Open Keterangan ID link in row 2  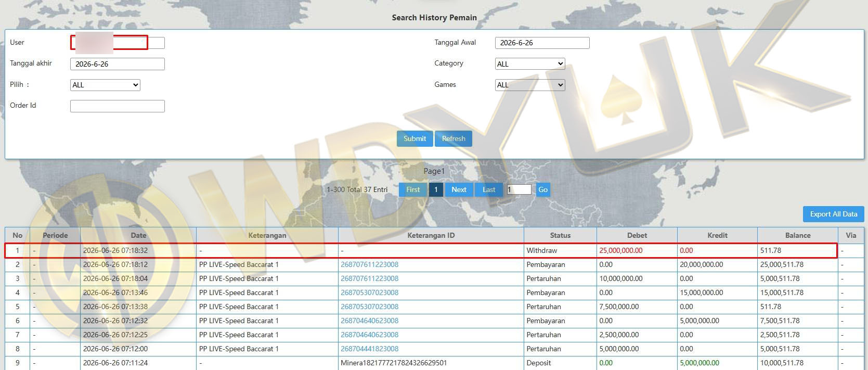pyautogui.click(x=370, y=264)
